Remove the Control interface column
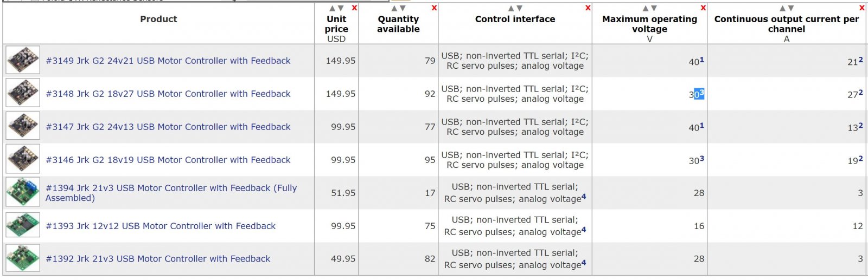868x280 pixels. click(588, 8)
